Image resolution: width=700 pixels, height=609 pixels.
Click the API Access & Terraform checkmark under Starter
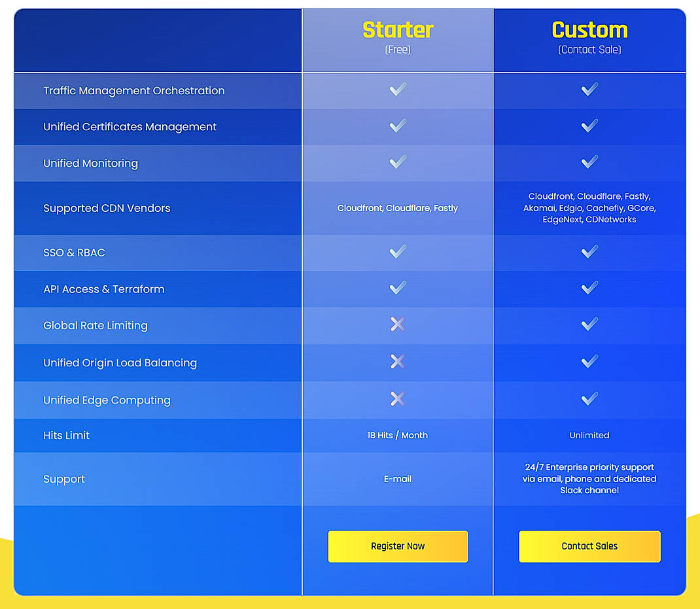pos(397,288)
